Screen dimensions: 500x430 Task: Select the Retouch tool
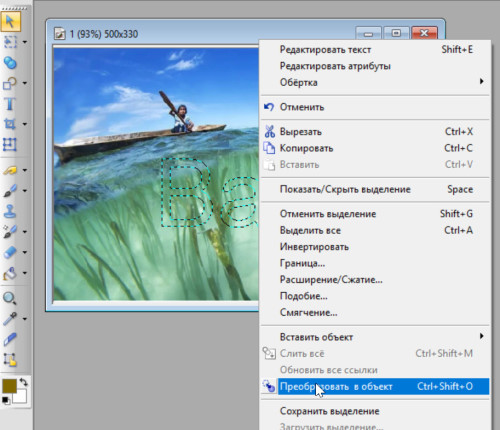(x=10, y=170)
